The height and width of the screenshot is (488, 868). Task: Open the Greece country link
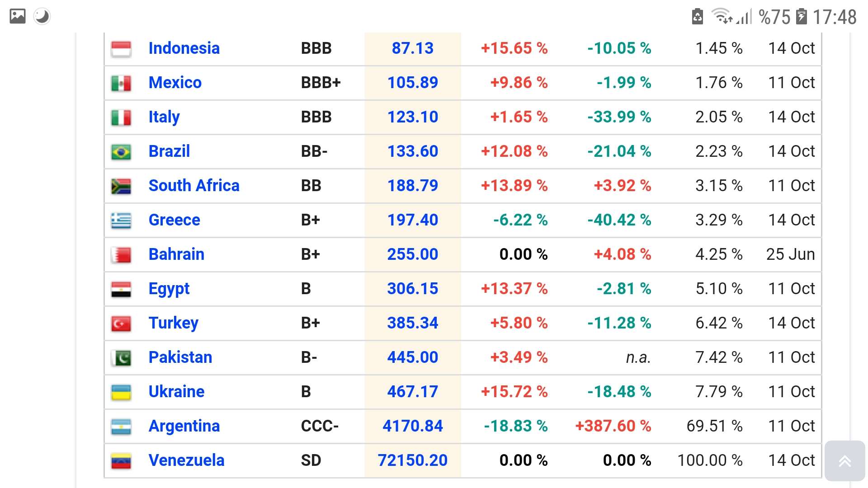click(x=174, y=220)
